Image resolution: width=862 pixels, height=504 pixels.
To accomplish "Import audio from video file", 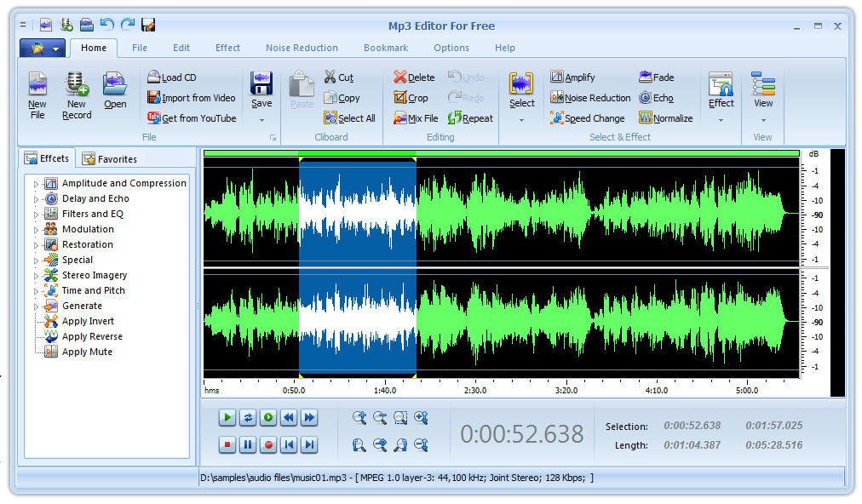I will (x=192, y=98).
